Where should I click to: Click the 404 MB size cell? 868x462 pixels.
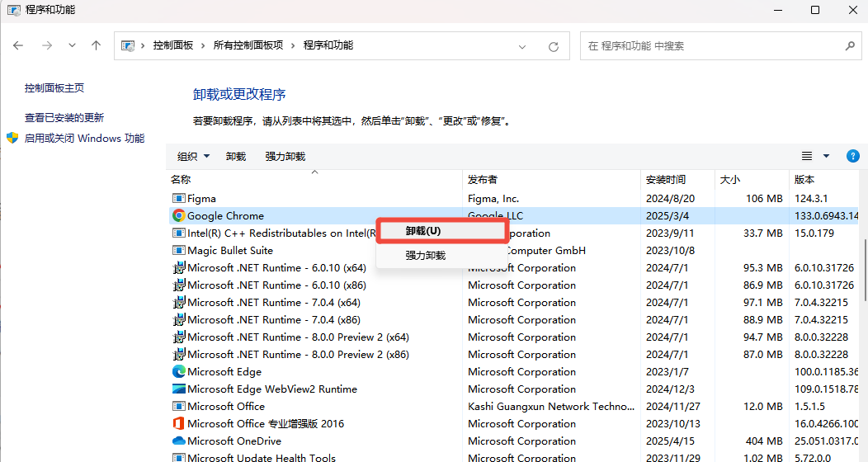tap(764, 441)
